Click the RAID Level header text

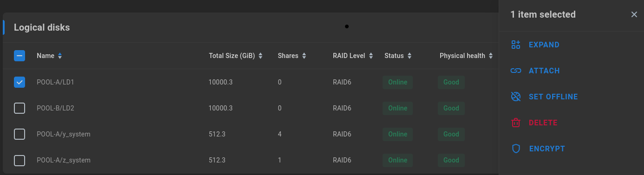[349, 56]
